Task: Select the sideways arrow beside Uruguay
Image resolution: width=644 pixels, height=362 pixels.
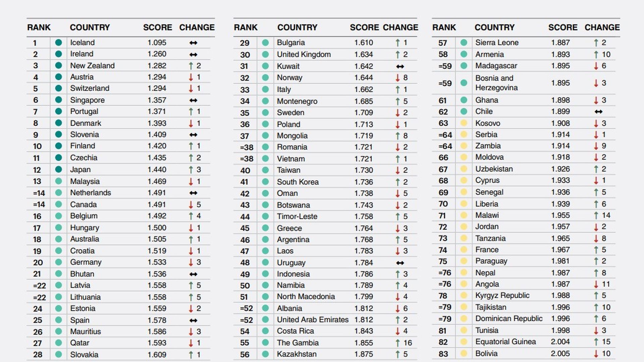Action: coord(400,262)
